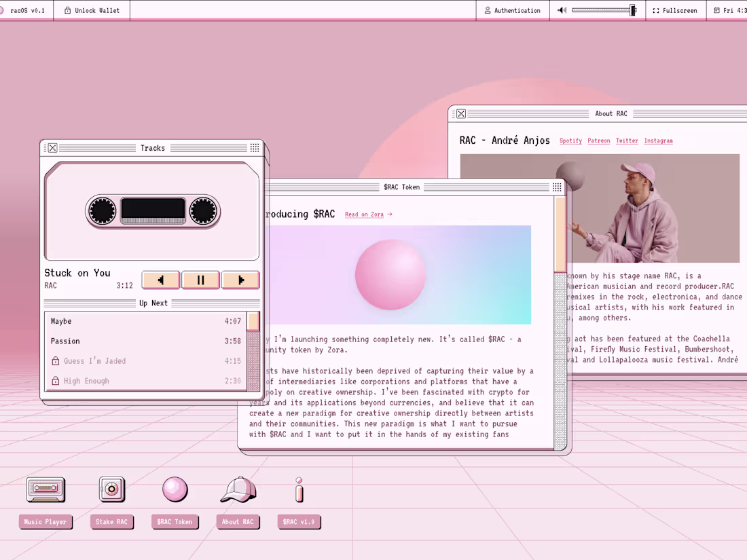Image resolution: width=747 pixels, height=560 pixels.
Task: Open Music Player via the cassette dock icon
Action: click(x=45, y=489)
